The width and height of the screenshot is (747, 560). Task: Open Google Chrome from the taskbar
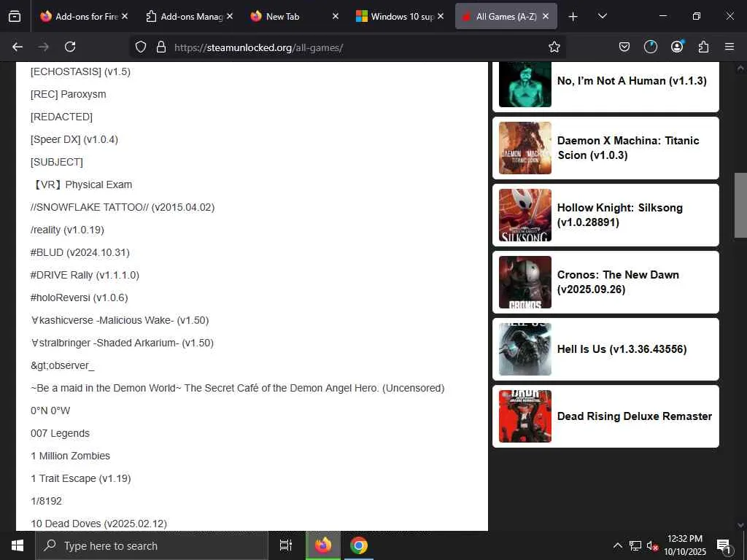click(359, 545)
